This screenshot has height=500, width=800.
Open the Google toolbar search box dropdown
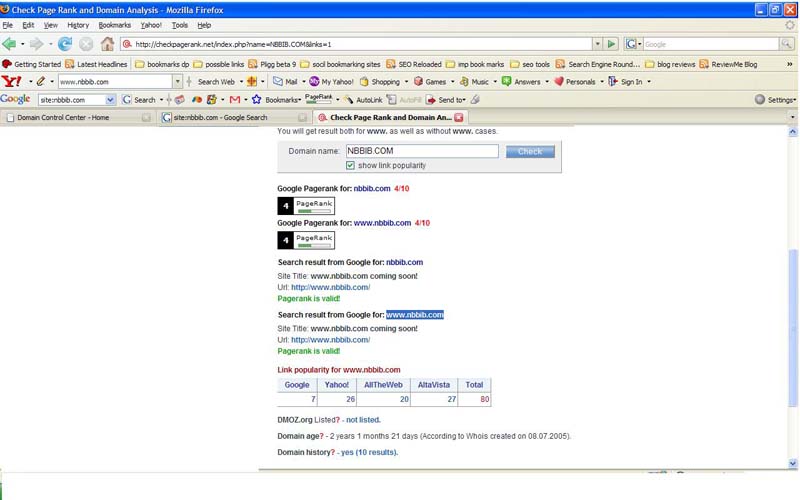tap(110, 100)
